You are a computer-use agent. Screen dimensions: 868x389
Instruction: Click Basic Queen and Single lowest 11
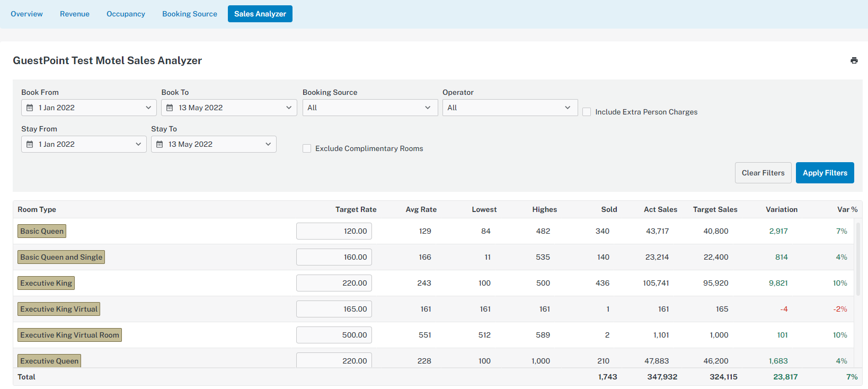(488, 257)
